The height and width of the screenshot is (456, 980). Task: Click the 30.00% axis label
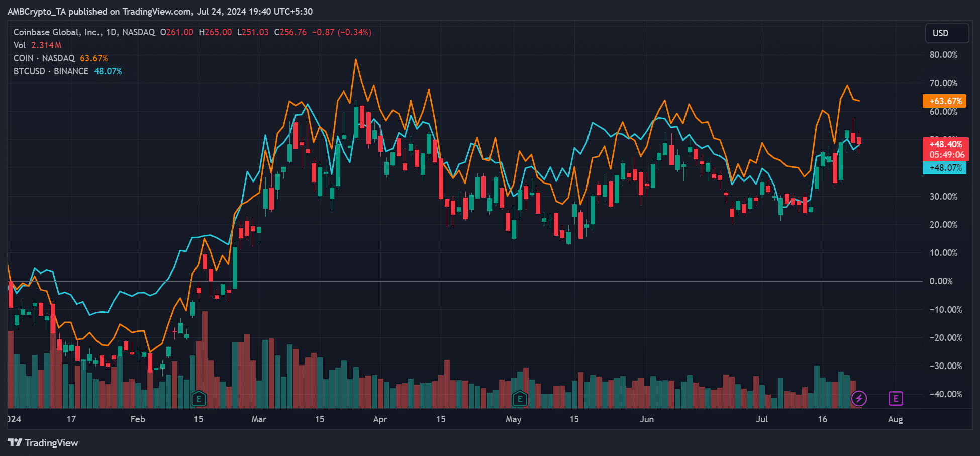(943, 197)
